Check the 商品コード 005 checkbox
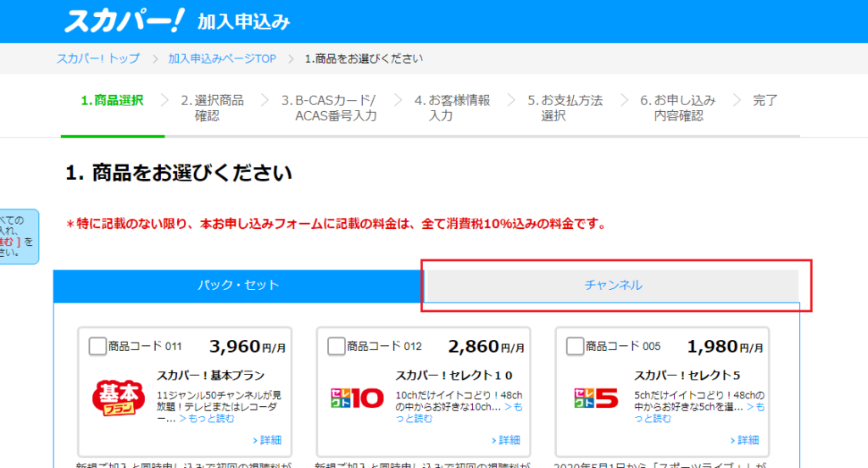The width and height of the screenshot is (868, 468). click(x=576, y=347)
